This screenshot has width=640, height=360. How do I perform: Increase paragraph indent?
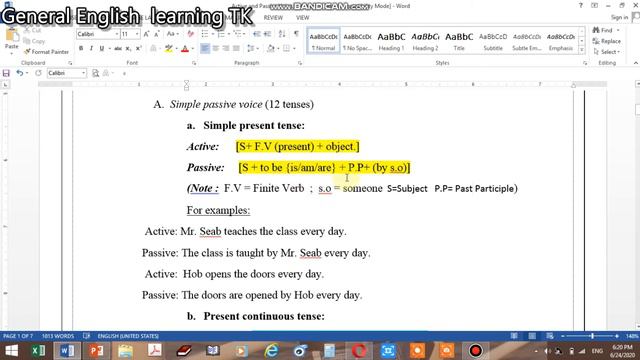coord(267,34)
